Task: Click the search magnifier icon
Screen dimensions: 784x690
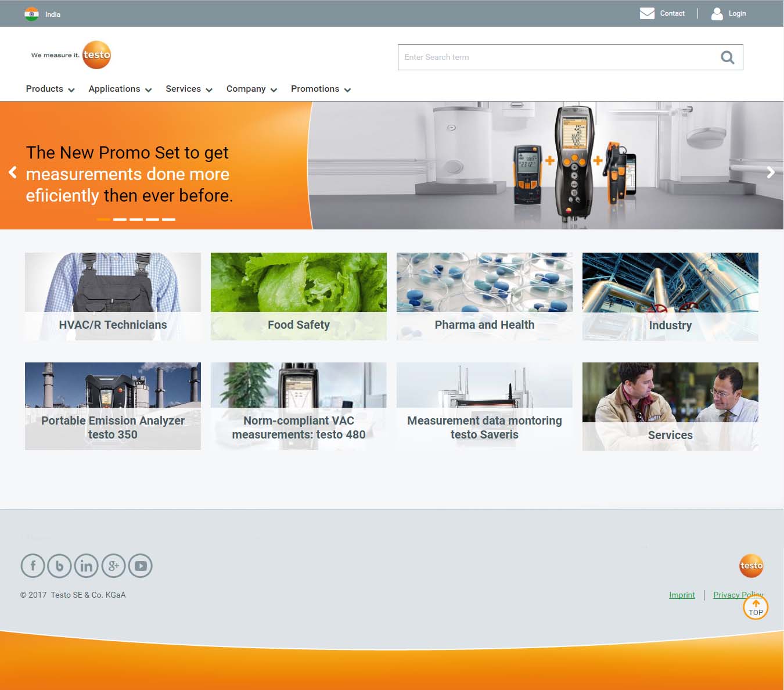Action: pyautogui.click(x=727, y=57)
